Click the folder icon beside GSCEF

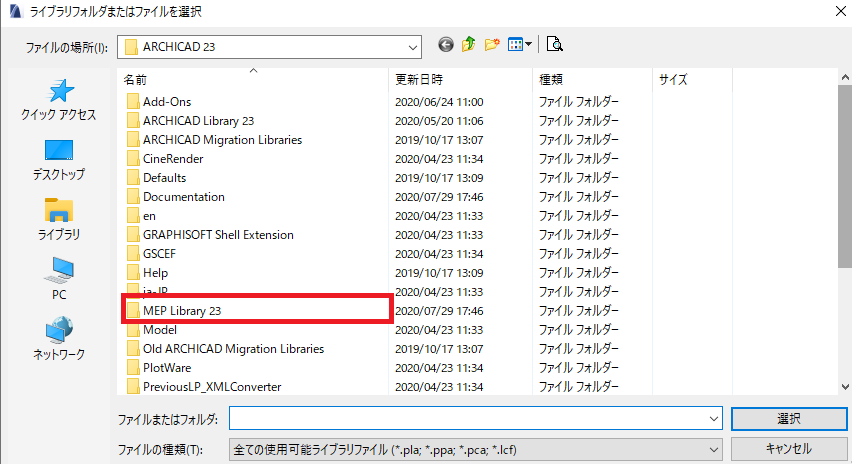tap(133, 254)
